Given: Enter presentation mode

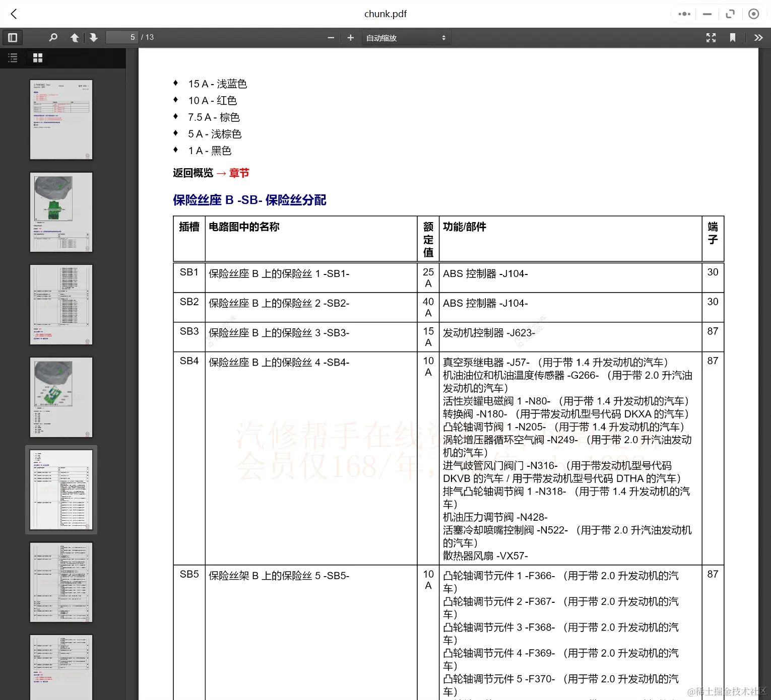Looking at the screenshot, I should [x=711, y=37].
